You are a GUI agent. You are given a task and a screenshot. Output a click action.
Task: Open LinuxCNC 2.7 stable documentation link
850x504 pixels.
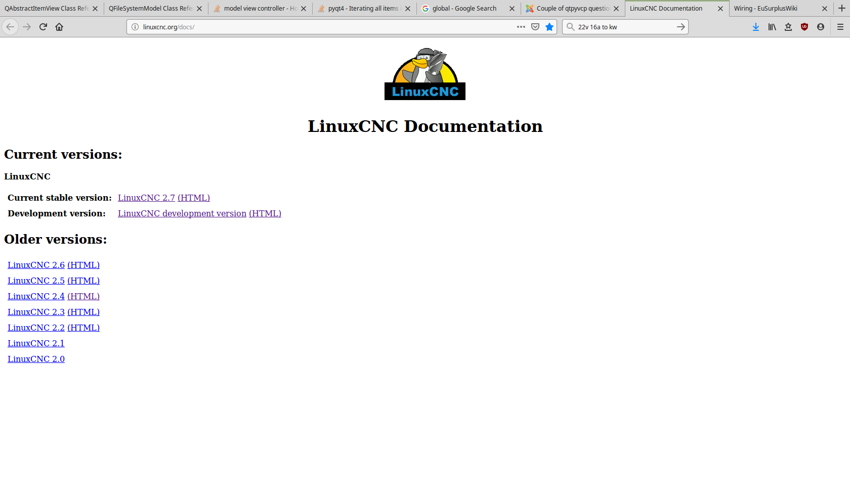point(146,198)
